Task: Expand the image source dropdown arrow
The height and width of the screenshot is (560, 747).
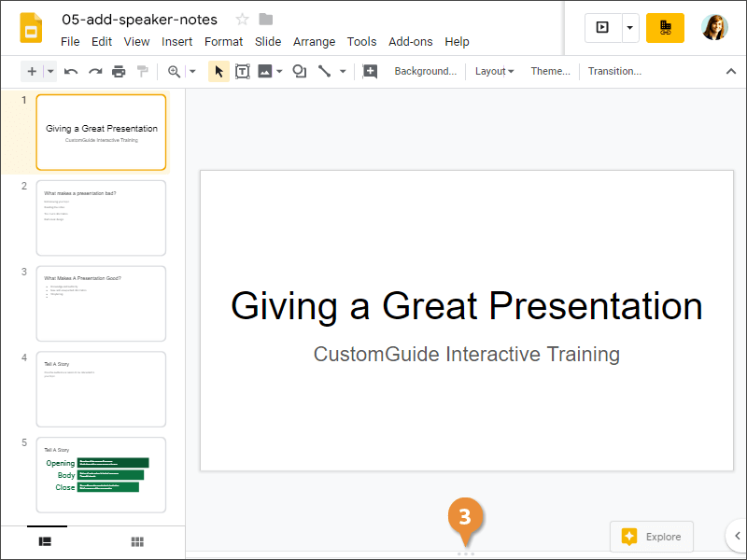Action: 279,72
